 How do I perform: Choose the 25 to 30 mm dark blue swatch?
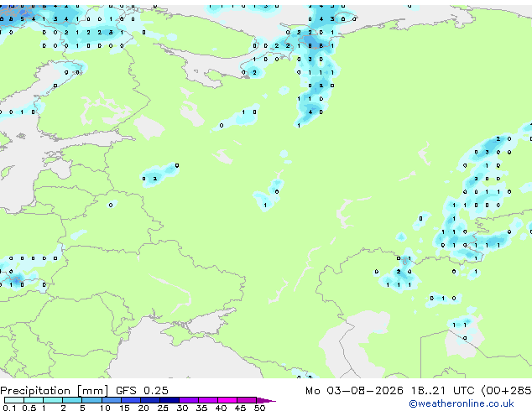pyautogui.click(x=170, y=400)
